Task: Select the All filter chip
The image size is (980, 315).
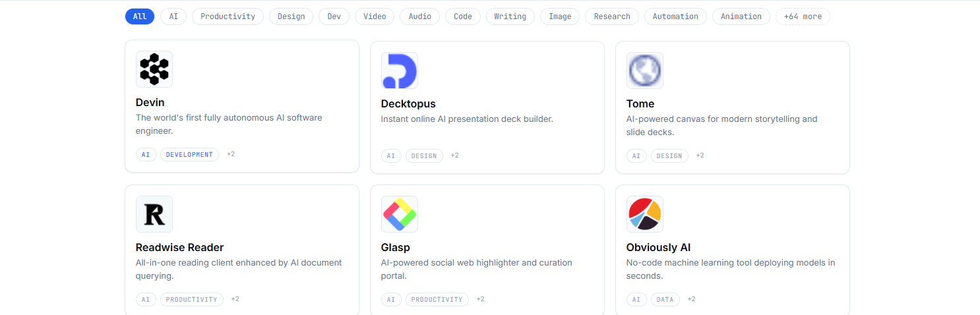Action: 140,16
